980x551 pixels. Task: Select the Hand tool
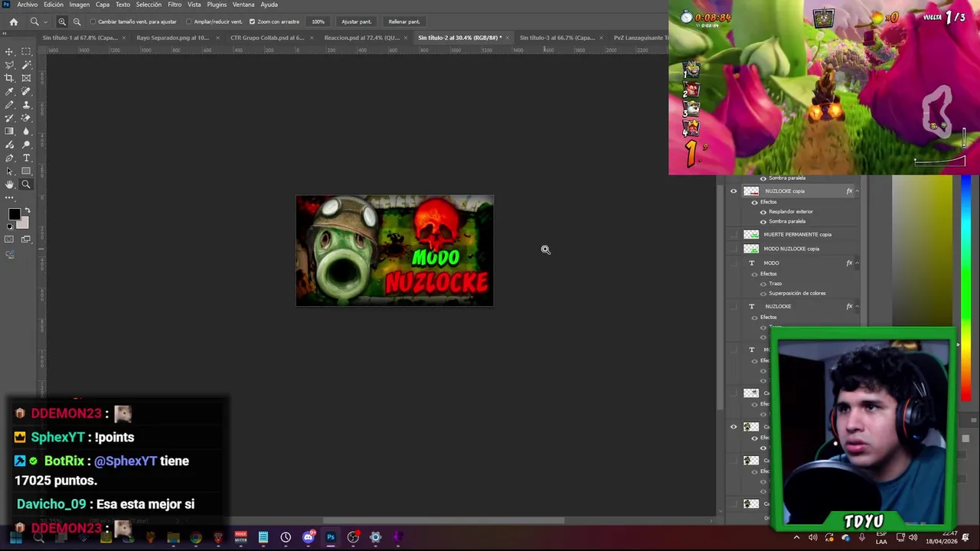click(x=9, y=184)
